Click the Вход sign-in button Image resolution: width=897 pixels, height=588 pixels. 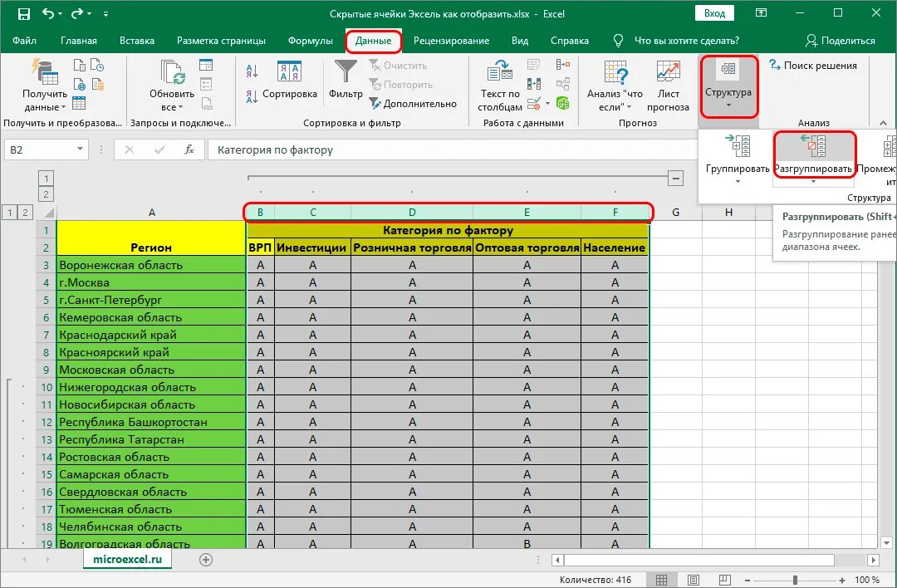(714, 13)
